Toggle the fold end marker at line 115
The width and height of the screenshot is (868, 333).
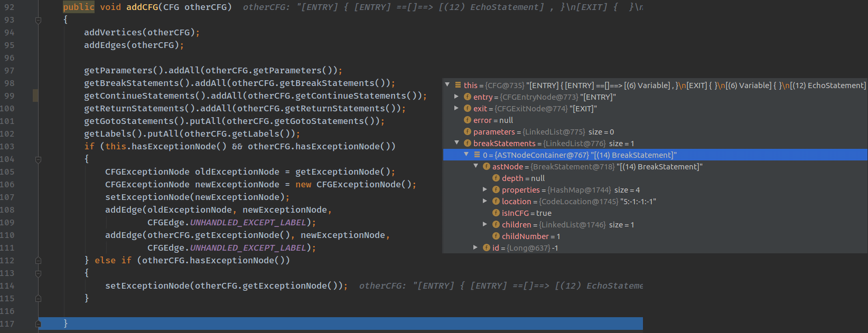click(x=38, y=299)
